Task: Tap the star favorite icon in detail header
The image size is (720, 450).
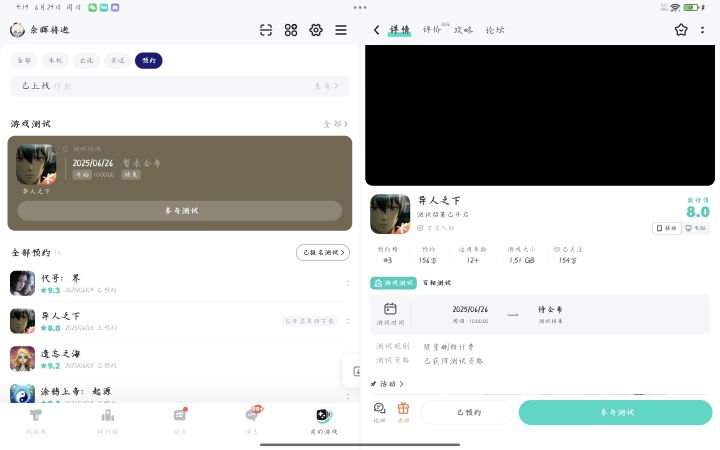Action: point(681,30)
